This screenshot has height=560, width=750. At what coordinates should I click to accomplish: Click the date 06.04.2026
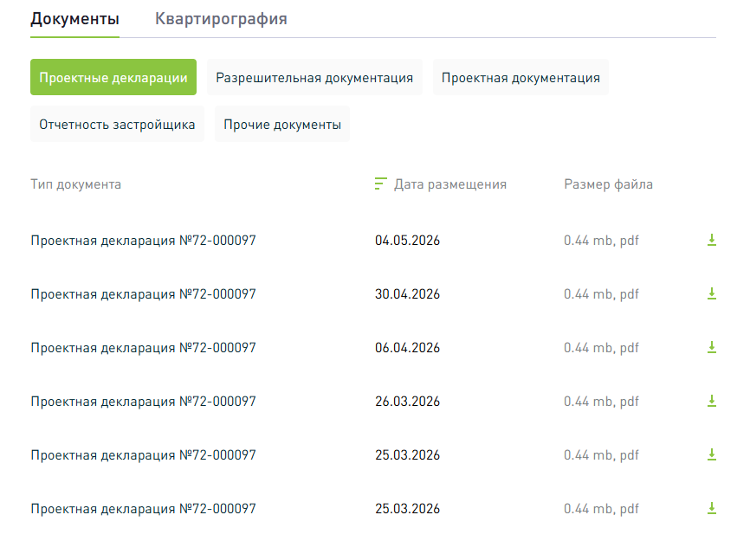407,347
